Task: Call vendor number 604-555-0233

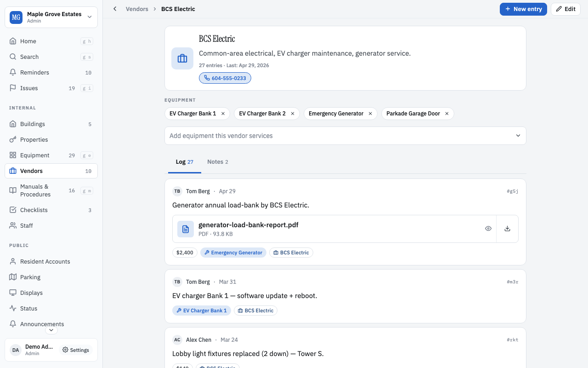Action: pyautogui.click(x=225, y=78)
